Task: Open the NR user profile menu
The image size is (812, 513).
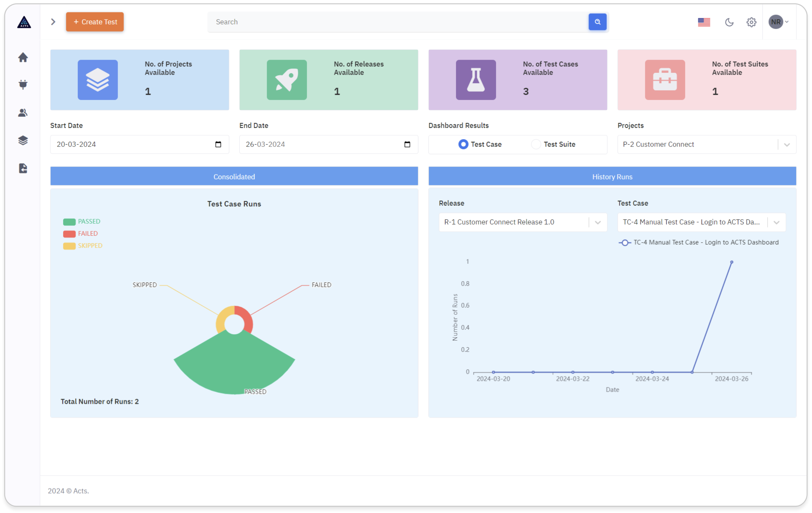Action: pos(778,22)
